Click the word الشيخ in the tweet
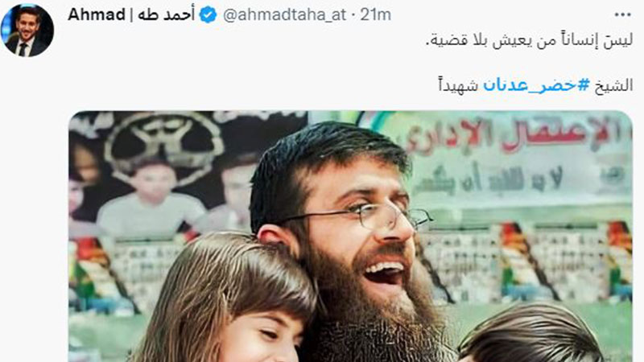This screenshot has height=362, width=644. pos(613,85)
